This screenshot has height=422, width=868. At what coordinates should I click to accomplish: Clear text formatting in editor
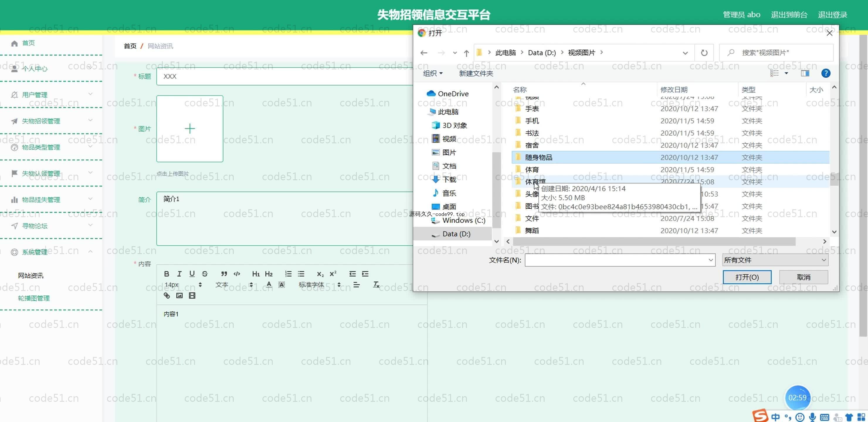click(376, 285)
